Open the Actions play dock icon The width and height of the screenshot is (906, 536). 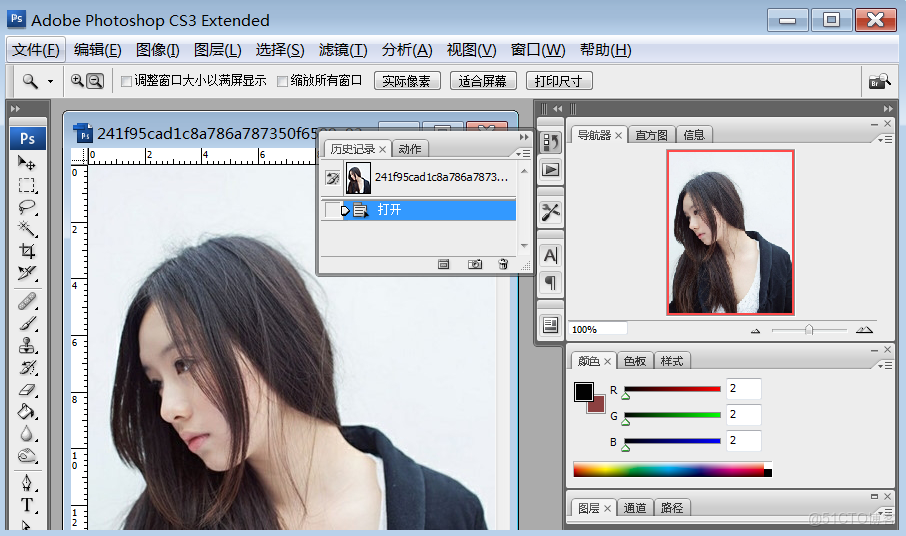[x=550, y=170]
